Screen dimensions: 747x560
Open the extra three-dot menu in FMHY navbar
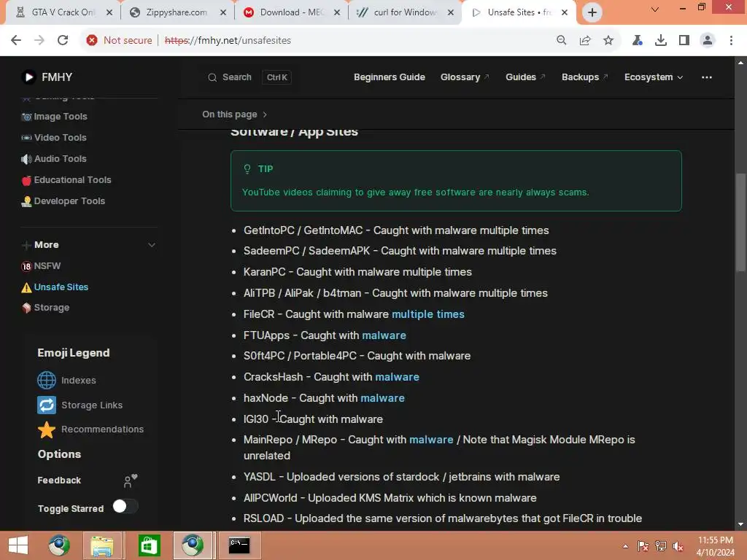click(707, 77)
